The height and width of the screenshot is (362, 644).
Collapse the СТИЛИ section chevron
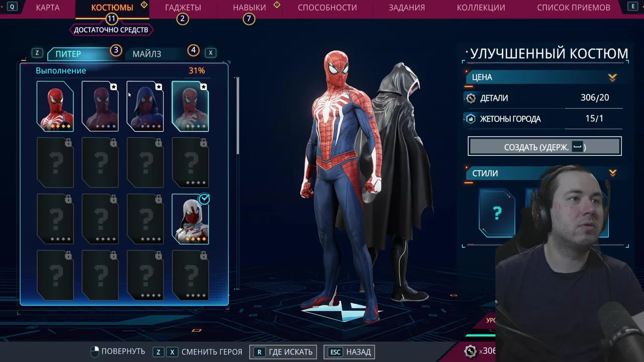pyautogui.click(x=612, y=173)
